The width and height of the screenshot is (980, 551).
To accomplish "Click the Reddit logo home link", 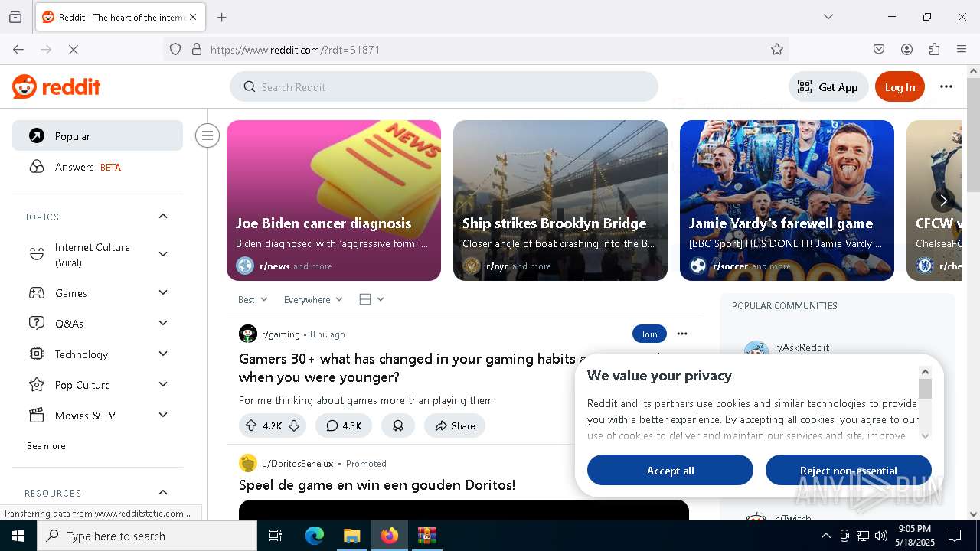I will coord(57,86).
